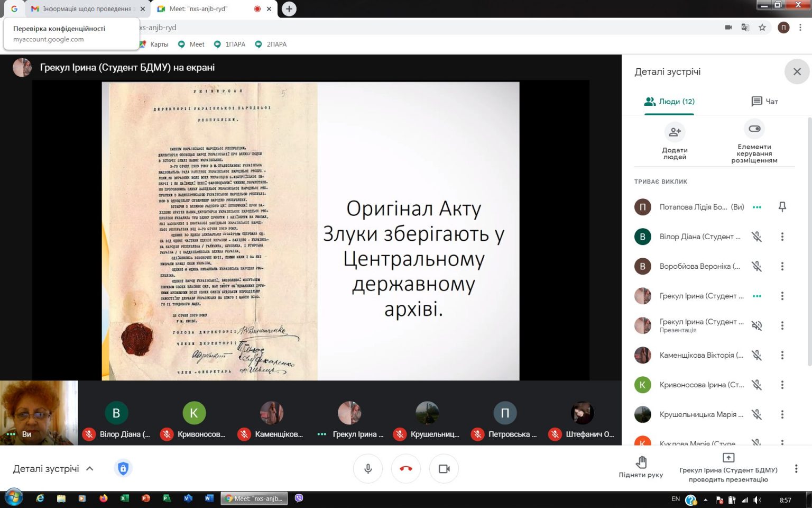812x508 pixels.
Task: Expand the meeting details chevron at bottom left
Action: click(90, 469)
